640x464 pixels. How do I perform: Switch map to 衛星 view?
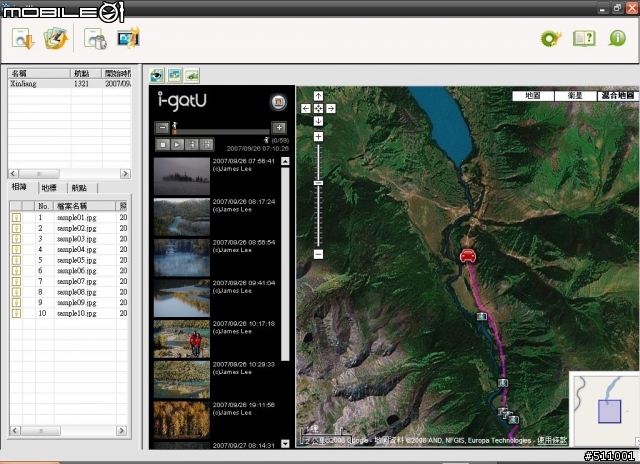pos(576,96)
